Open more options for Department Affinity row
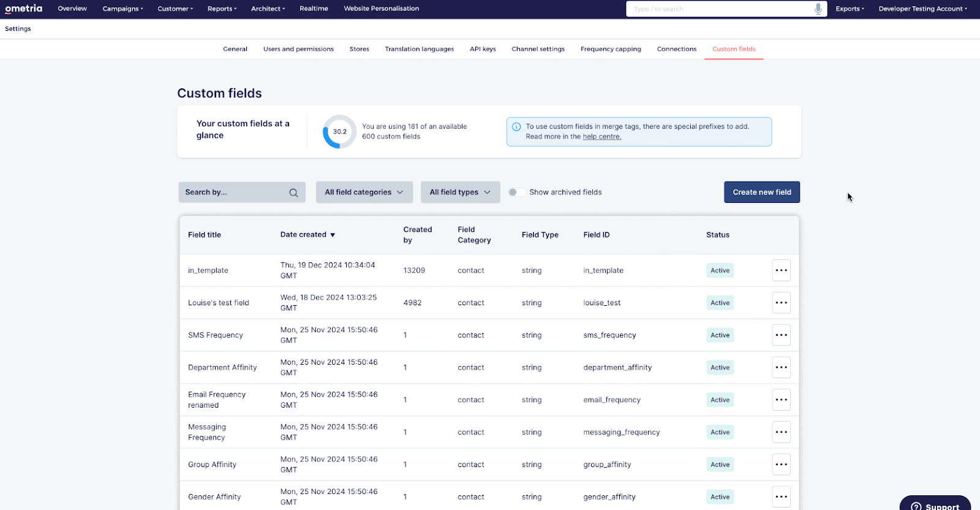The height and width of the screenshot is (510, 980). (x=781, y=368)
